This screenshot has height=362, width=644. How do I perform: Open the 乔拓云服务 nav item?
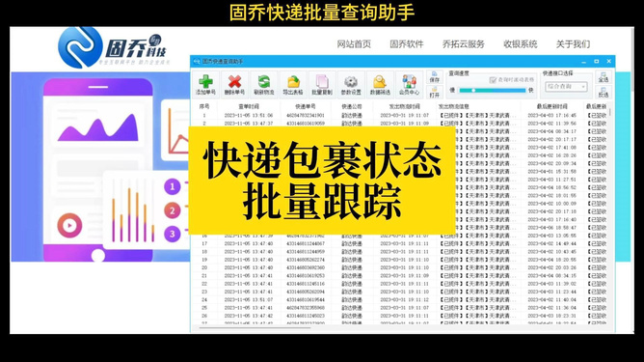(x=464, y=44)
